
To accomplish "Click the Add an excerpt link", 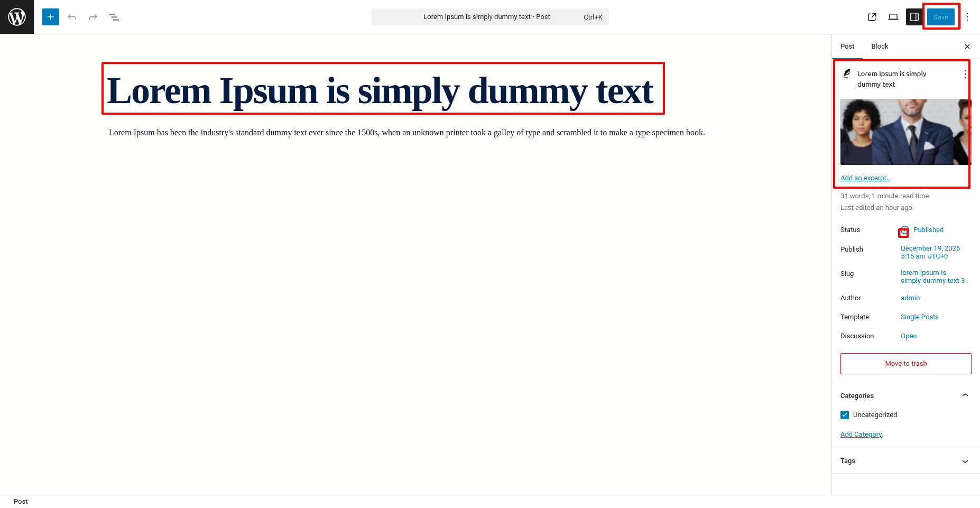I will 865,178.
